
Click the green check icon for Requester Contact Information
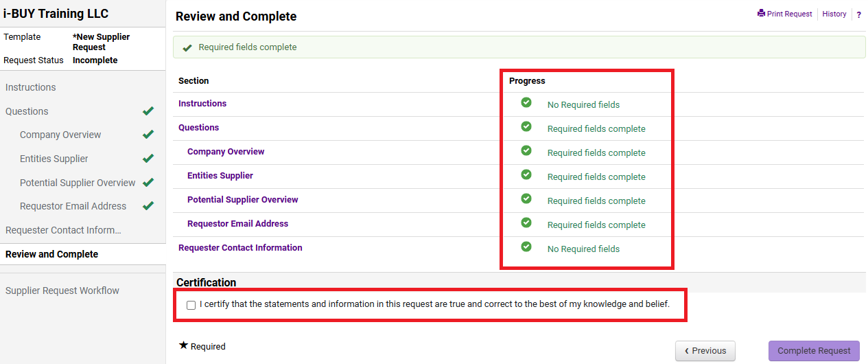click(526, 247)
